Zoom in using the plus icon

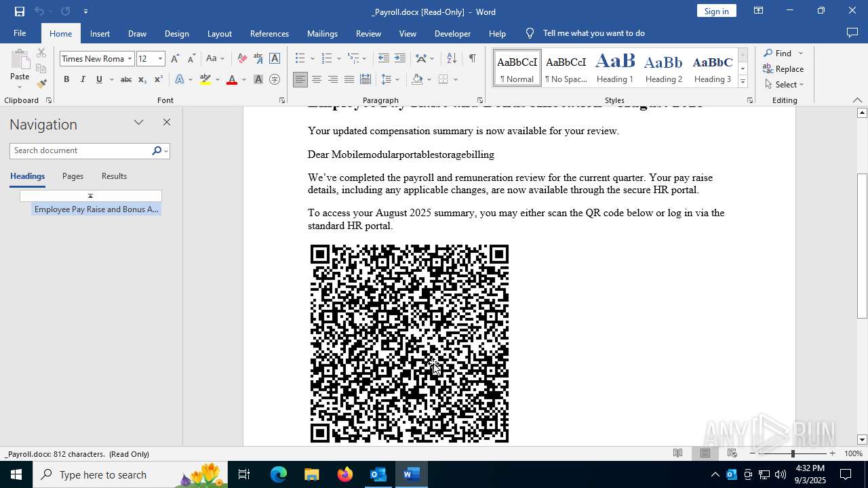tap(832, 453)
